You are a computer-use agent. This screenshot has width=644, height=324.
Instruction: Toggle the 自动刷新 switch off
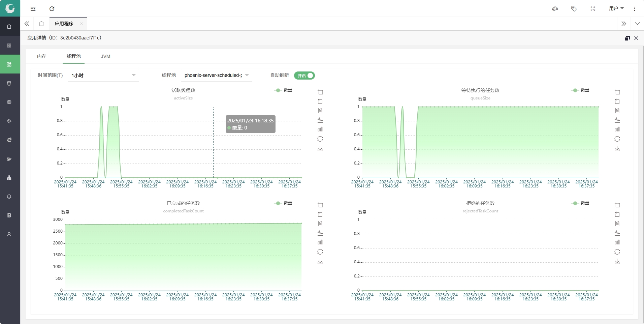point(304,76)
